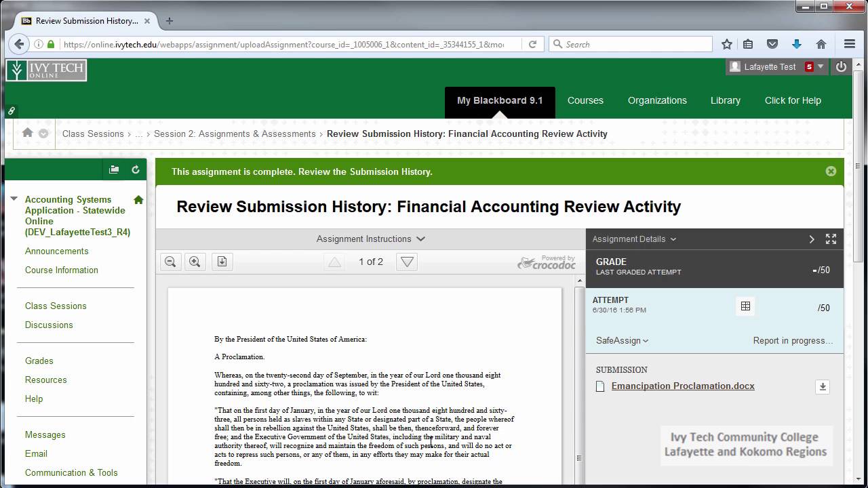Open the rubric grid icon in Attempt

(745, 306)
